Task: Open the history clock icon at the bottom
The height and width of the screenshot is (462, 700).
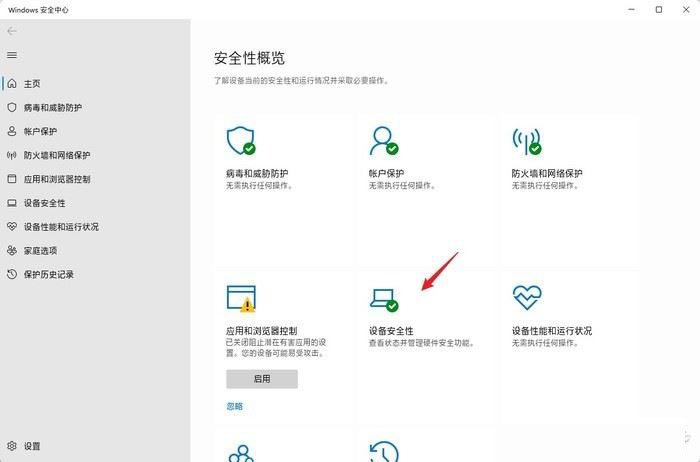Action: (x=384, y=451)
